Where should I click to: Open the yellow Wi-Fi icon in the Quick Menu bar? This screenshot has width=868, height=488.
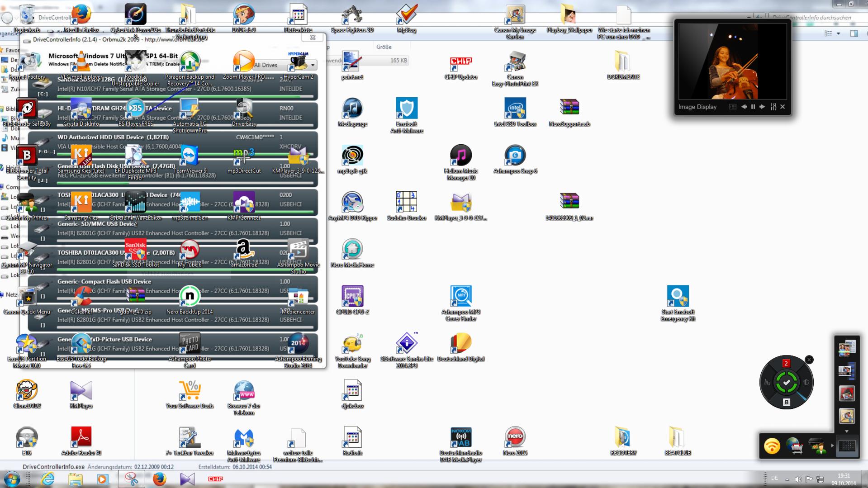tap(772, 446)
